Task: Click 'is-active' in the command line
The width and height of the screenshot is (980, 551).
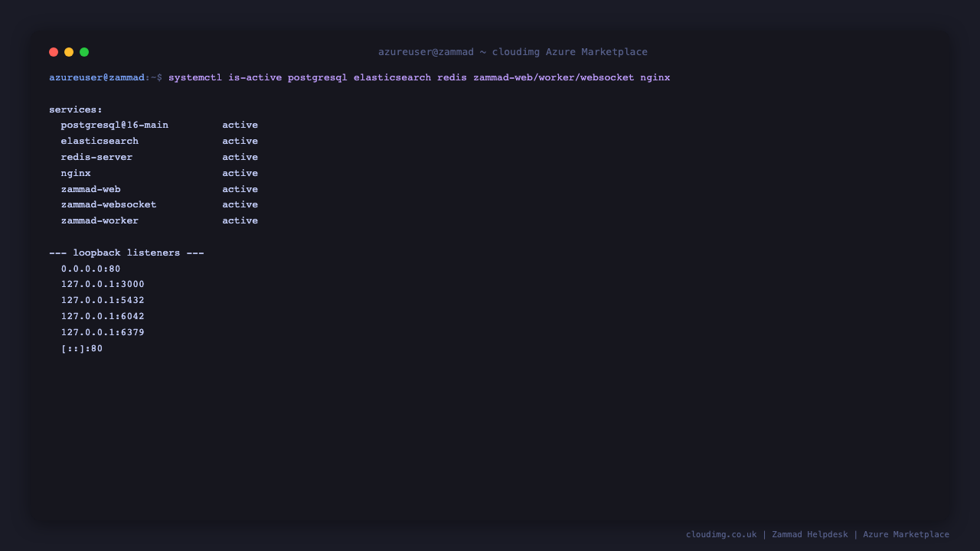Action: pos(255,78)
